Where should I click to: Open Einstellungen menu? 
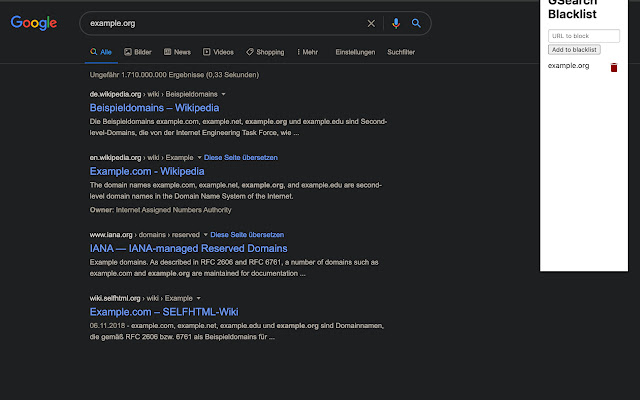pyautogui.click(x=355, y=52)
